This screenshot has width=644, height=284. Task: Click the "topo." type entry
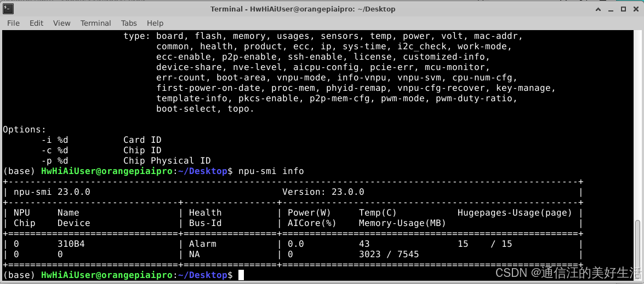click(241, 108)
